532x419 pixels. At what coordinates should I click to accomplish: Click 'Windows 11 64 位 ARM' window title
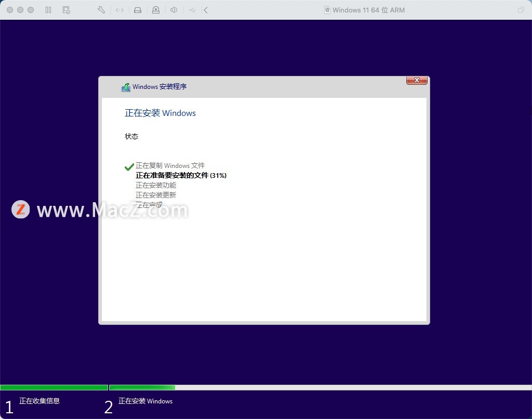pos(368,10)
